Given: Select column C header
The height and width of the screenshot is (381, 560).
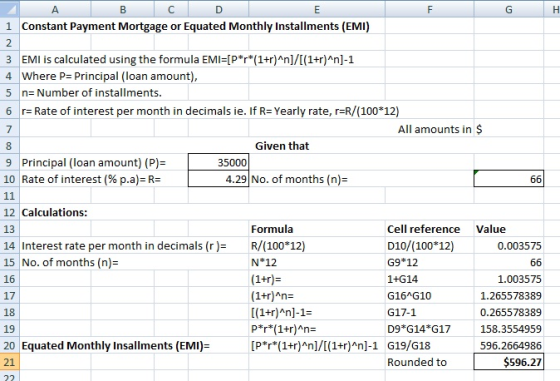Looking at the screenshot, I should [x=171, y=9].
